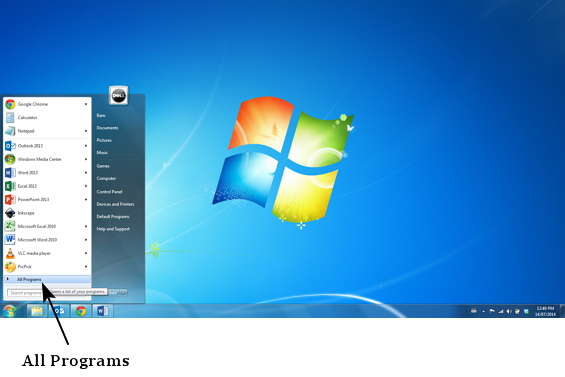
Task: Click the Show desktop button beside the clock
Action: 562,311
